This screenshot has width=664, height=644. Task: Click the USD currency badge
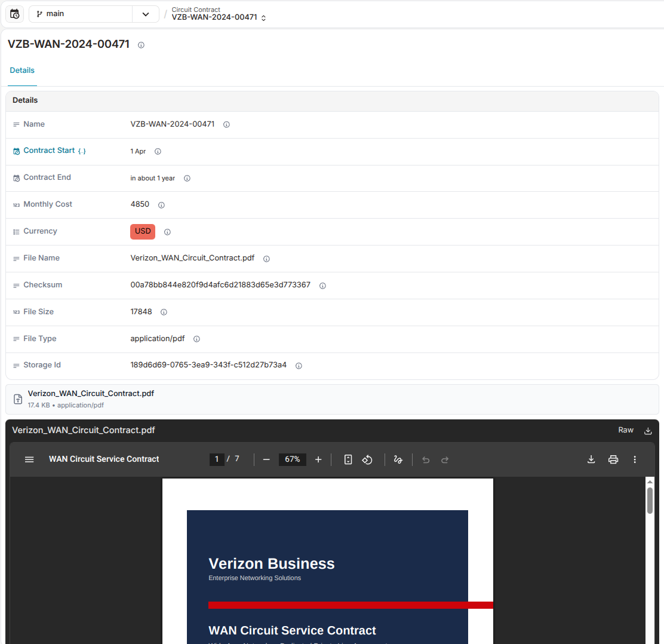pos(143,232)
